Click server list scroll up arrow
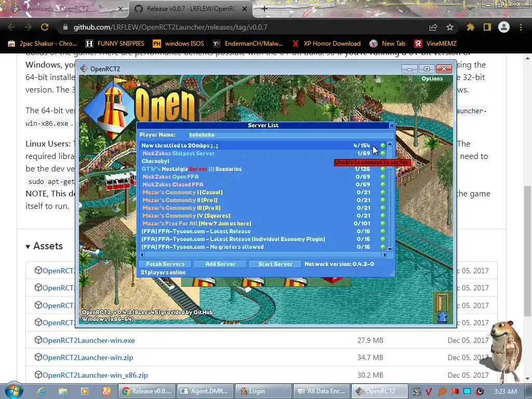The height and width of the screenshot is (399, 532). pyautogui.click(x=390, y=144)
